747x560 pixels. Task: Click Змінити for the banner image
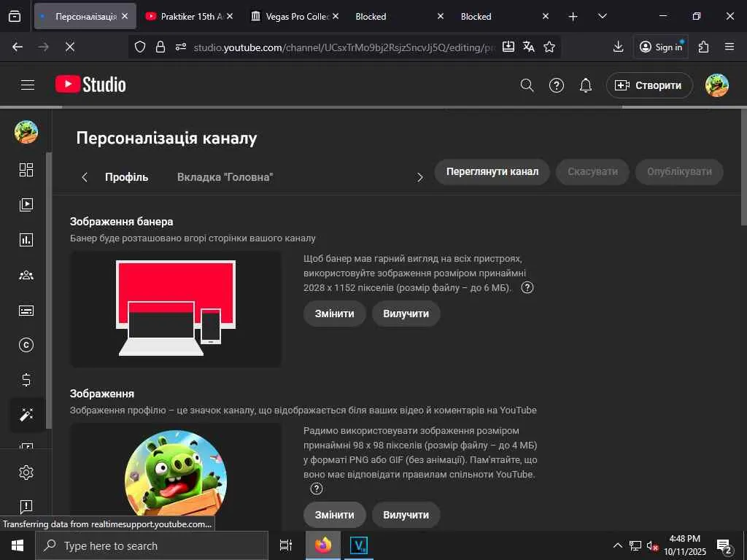tap(334, 314)
